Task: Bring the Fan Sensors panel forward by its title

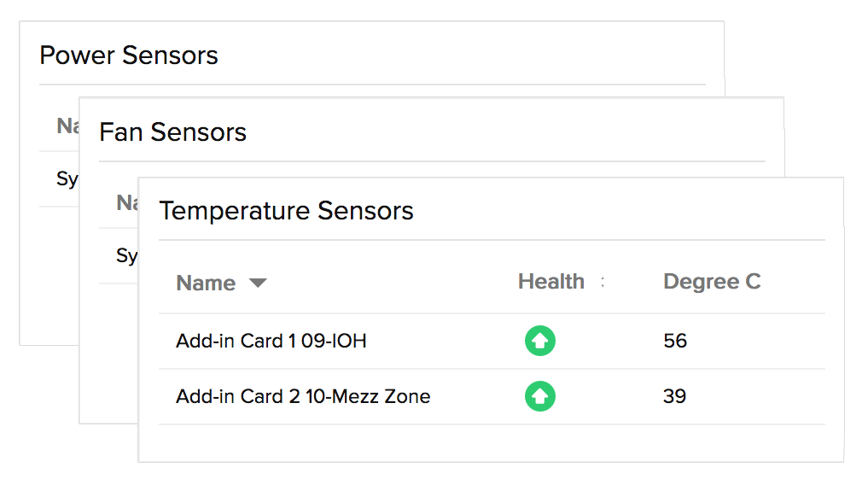Action: pos(172,131)
